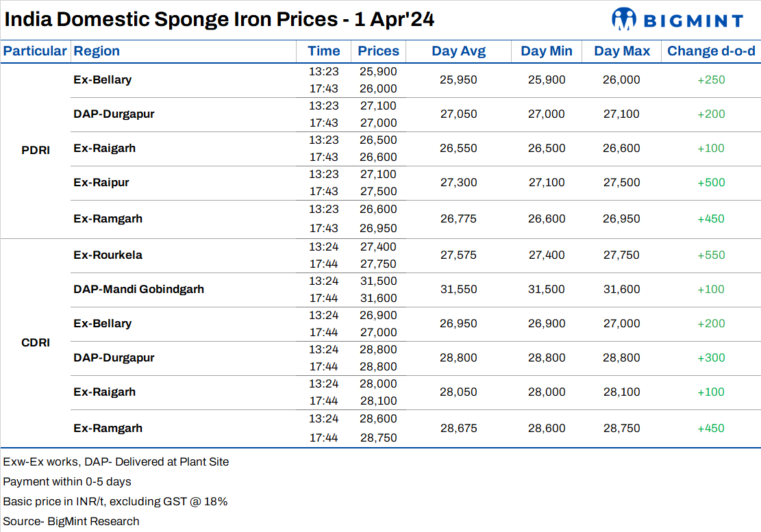761x532 pixels.
Task: Select the Ex-Rourkela region label
Action: (x=108, y=255)
